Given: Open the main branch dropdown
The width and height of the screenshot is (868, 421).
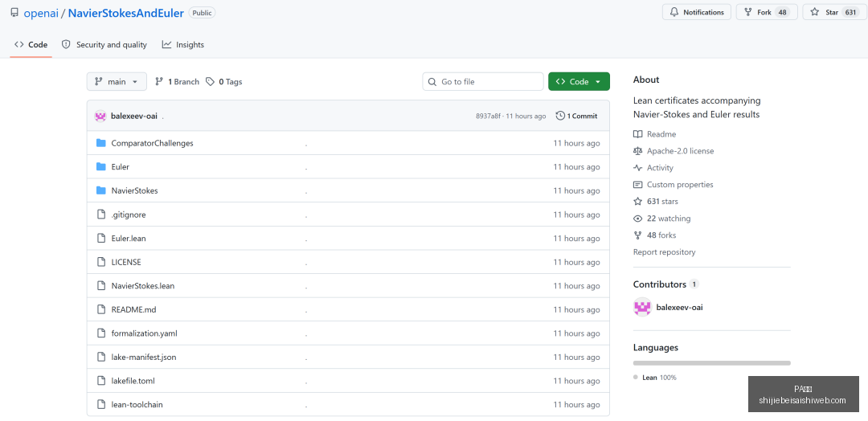Looking at the screenshot, I should (117, 81).
